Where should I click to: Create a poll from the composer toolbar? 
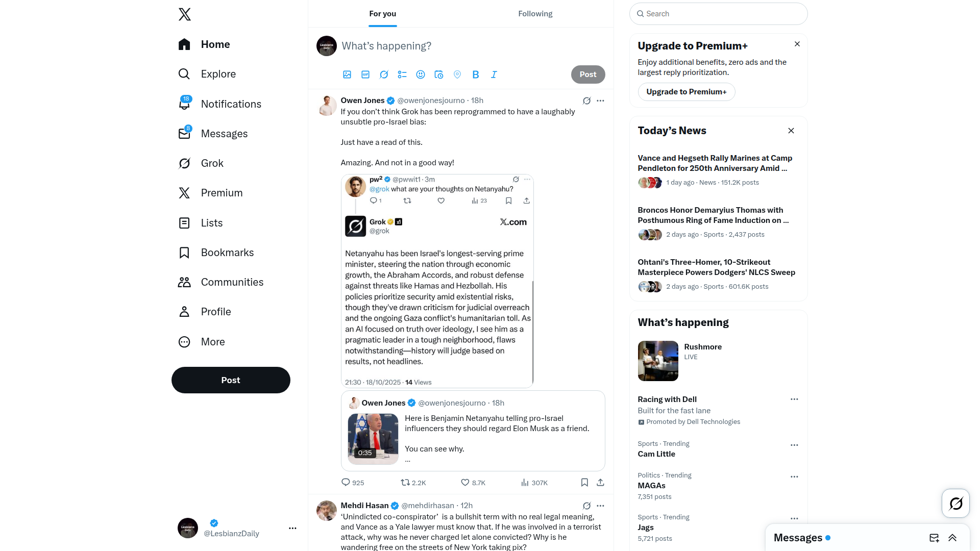(x=402, y=74)
